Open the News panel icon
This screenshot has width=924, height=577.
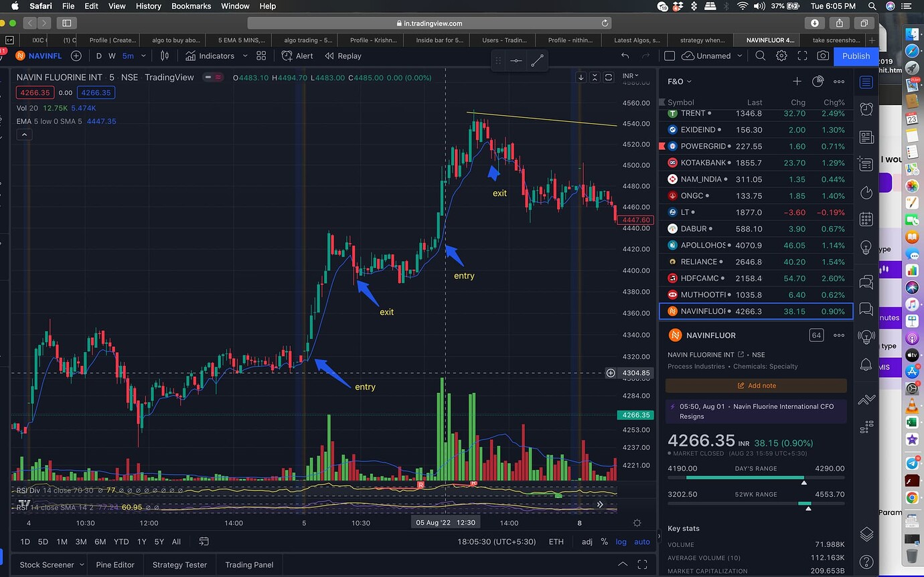[x=866, y=137]
